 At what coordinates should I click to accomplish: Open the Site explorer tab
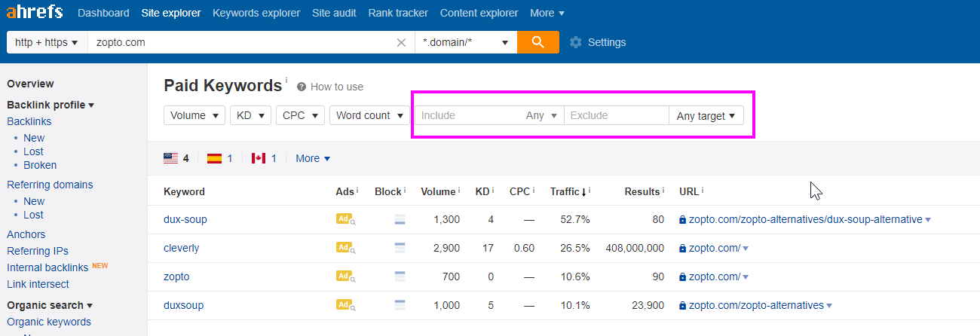[x=171, y=13]
